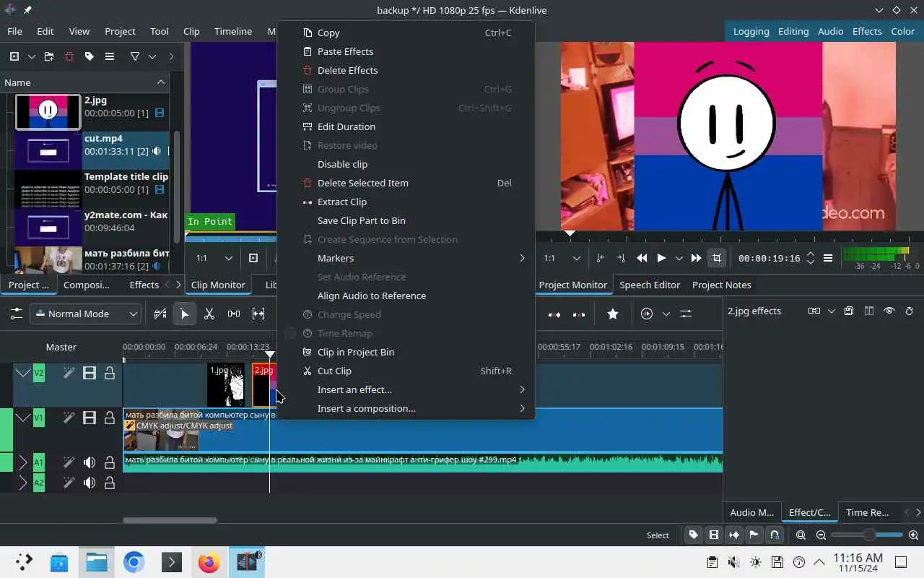Set zone in point in Project Monitor
924x578 pixels.
601,258
